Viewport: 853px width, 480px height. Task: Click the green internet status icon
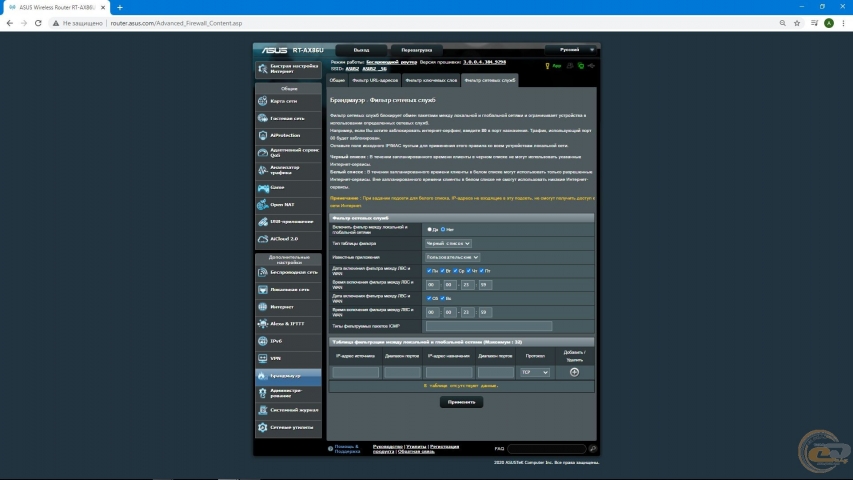tap(581, 66)
